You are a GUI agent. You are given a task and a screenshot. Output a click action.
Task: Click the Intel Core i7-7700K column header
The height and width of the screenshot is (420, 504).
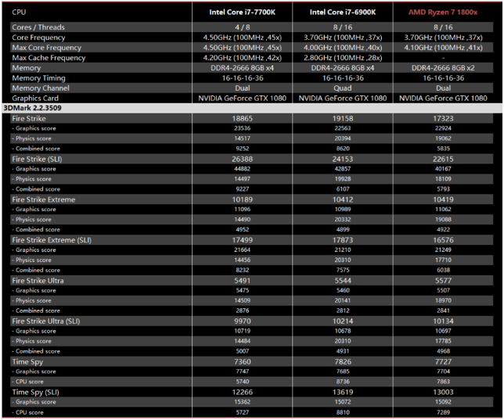point(243,13)
